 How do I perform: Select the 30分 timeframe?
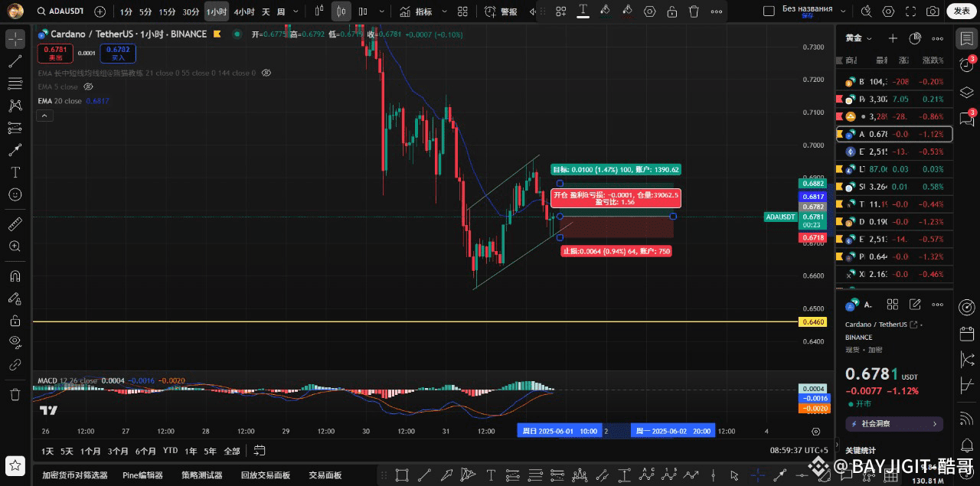pos(191,11)
